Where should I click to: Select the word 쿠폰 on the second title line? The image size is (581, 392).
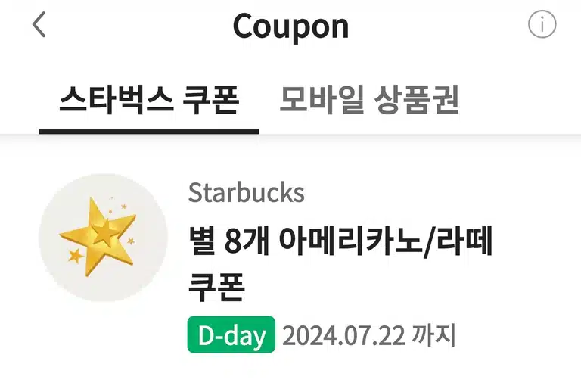tap(216, 288)
